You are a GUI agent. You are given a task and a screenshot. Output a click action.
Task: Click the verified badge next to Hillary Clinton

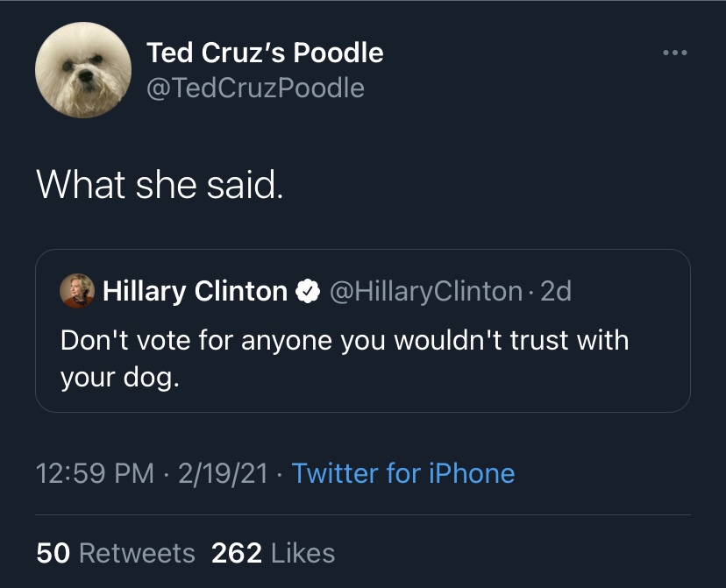click(307, 291)
